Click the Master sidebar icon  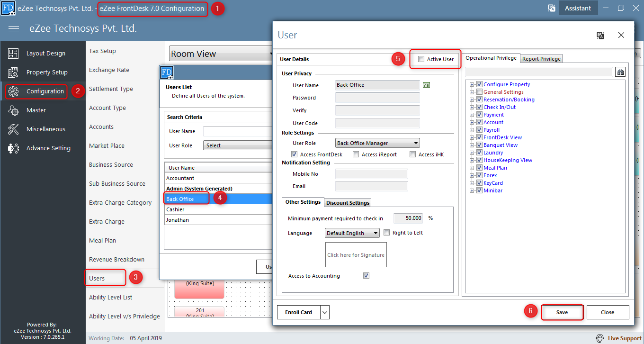coord(13,110)
